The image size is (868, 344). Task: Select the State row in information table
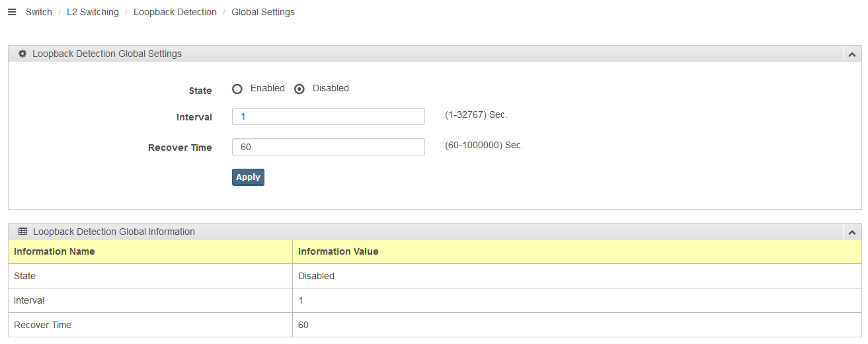(435, 276)
